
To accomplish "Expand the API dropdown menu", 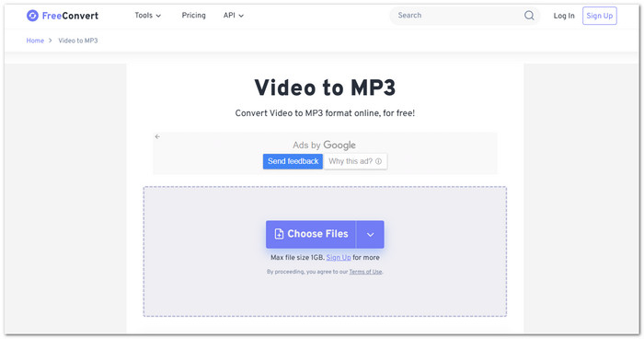I will (234, 16).
